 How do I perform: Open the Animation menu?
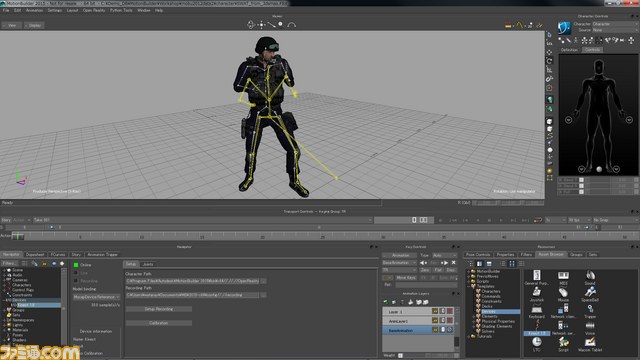pos(34,10)
